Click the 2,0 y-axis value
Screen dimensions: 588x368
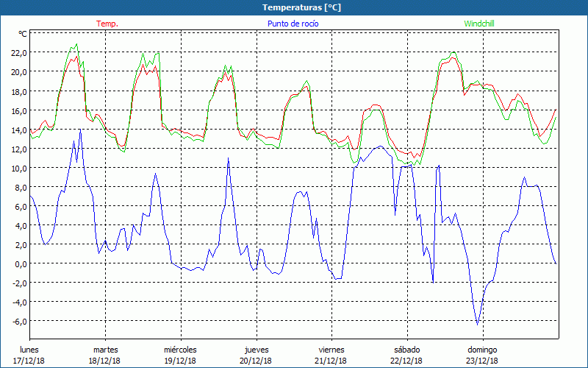(21, 245)
